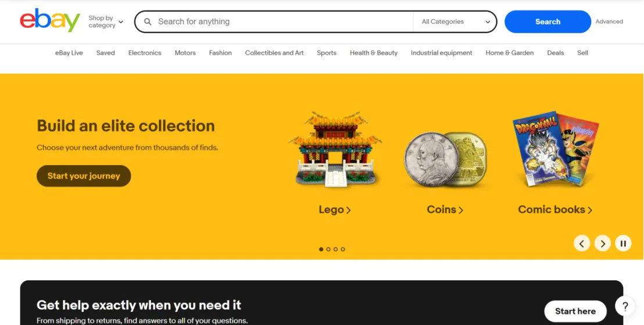The image size is (644, 325).
Task: Click the eBay logo
Action: (50, 20)
